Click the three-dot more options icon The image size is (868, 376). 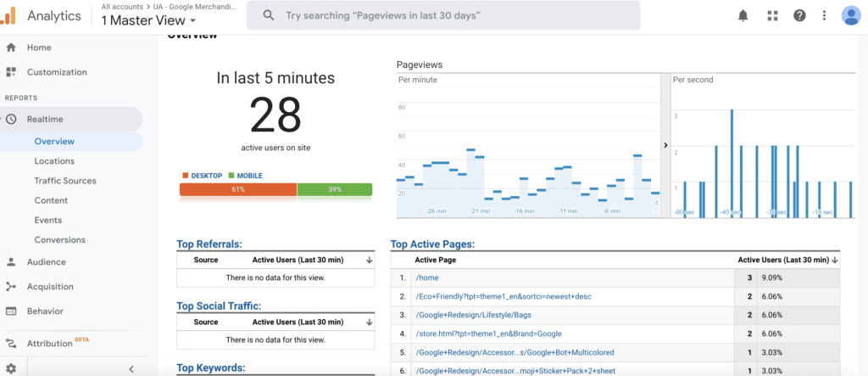click(x=824, y=15)
